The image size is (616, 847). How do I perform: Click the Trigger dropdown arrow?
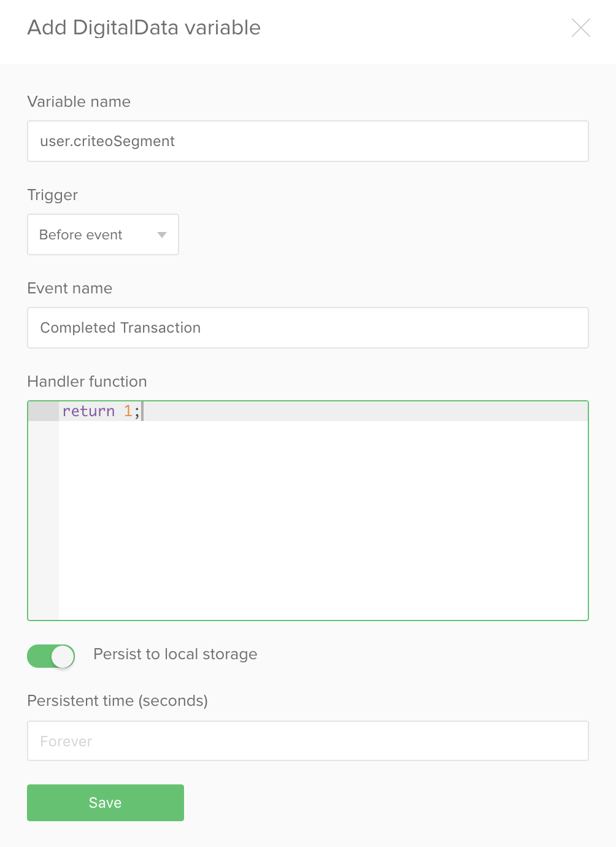click(162, 235)
